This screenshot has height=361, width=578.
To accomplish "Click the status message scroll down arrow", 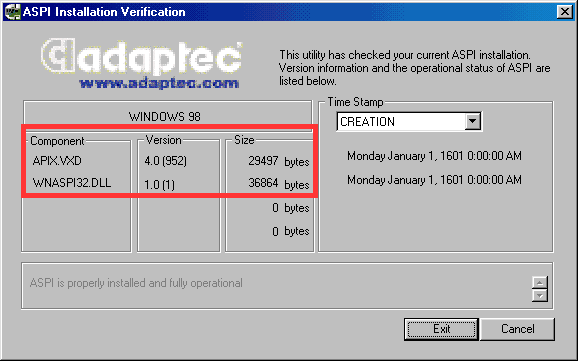I will tap(540, 295).
